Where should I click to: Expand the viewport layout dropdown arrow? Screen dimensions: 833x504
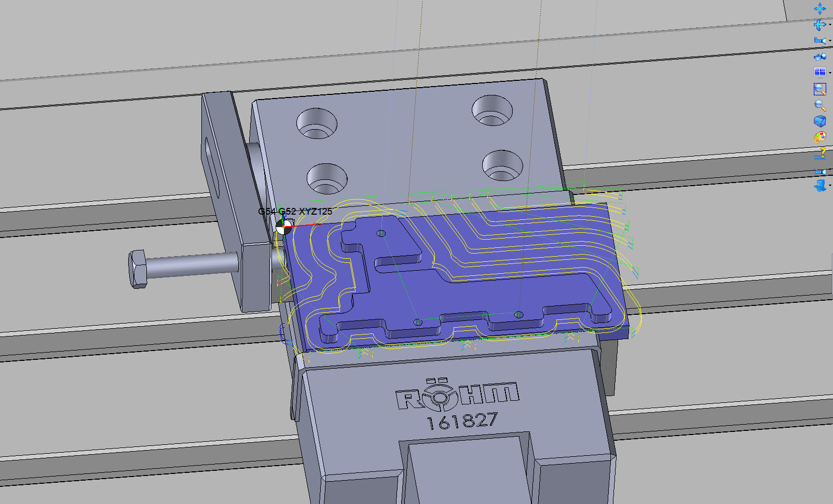click(830, 73)
